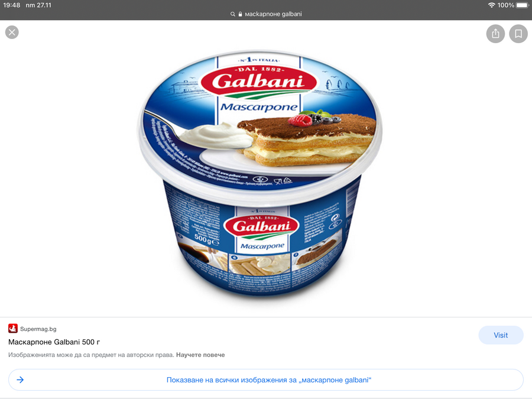This screenshot has width=532, height=399.
Task: Close the image preview with the X button
Action: [x=12, y=33]
